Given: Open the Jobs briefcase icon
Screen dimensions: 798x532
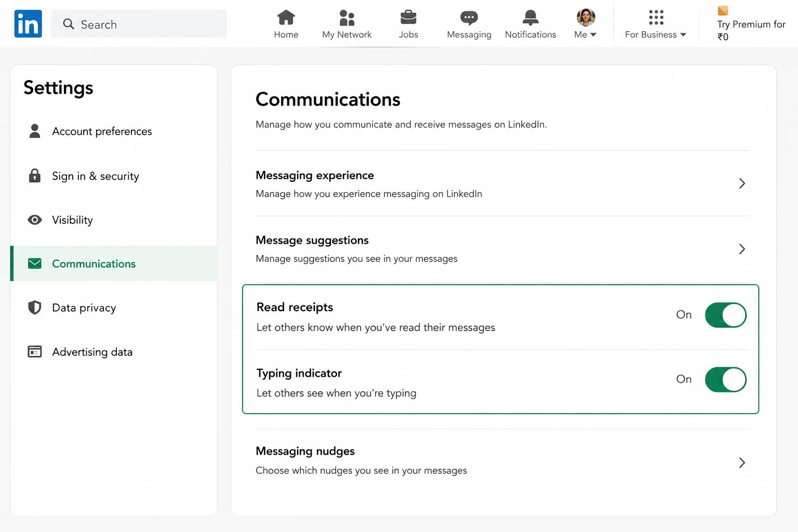Looking at the screenshot, I should point(408,18).
